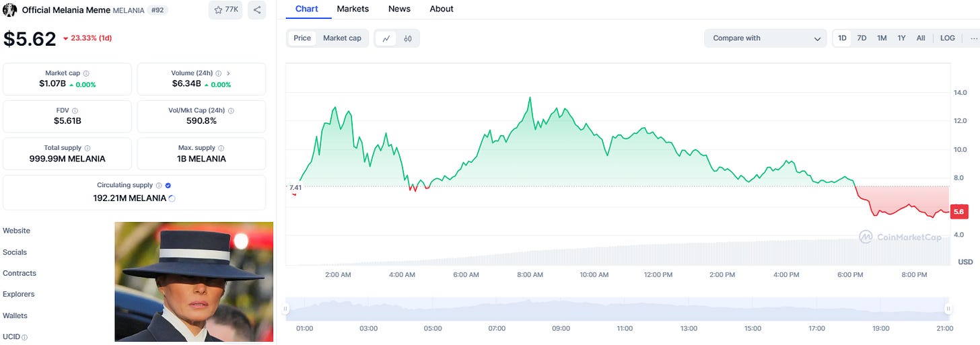
Task: Select the 1M time range
Action: tap(882, 38)
